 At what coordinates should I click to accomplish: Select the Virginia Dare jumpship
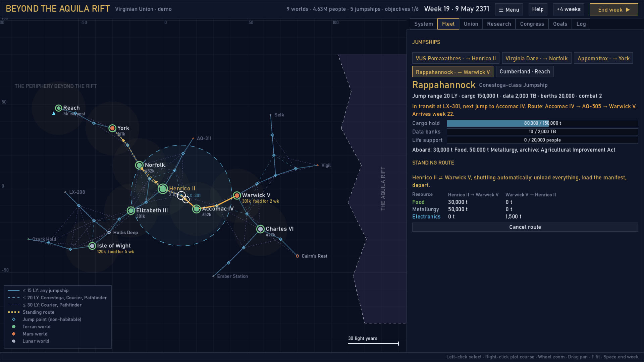536,58
